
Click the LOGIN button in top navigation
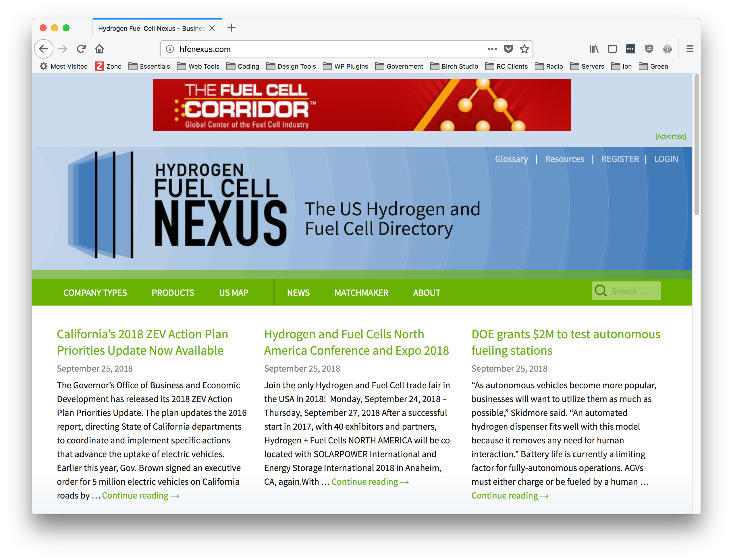point(667,159)
